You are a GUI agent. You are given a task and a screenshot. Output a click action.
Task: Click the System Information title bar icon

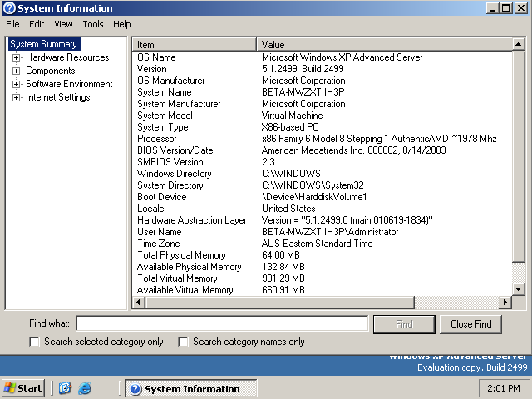[8, 8]
